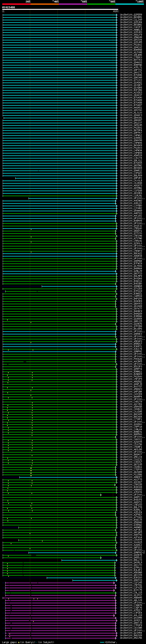Open the UniRef100_B6SBM1 hit label
The height and width of the screenshot is (644, 146).
click(x=131, y=17)
